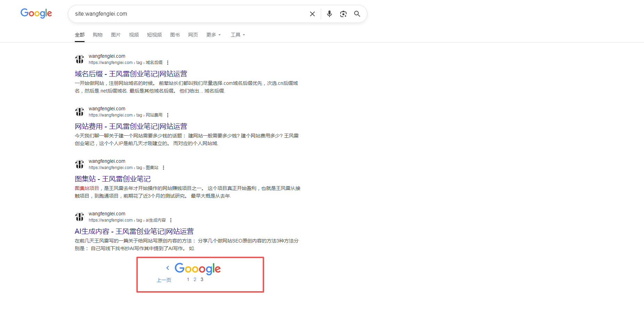The image size is (644, 311).
Task: Focus the search input field
Action: [188, 14]
